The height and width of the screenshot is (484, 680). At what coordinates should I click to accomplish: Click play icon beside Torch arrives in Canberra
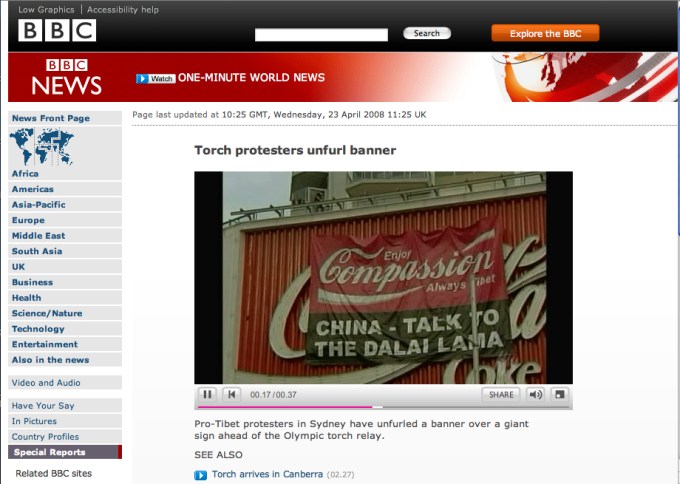click(200, 475)
